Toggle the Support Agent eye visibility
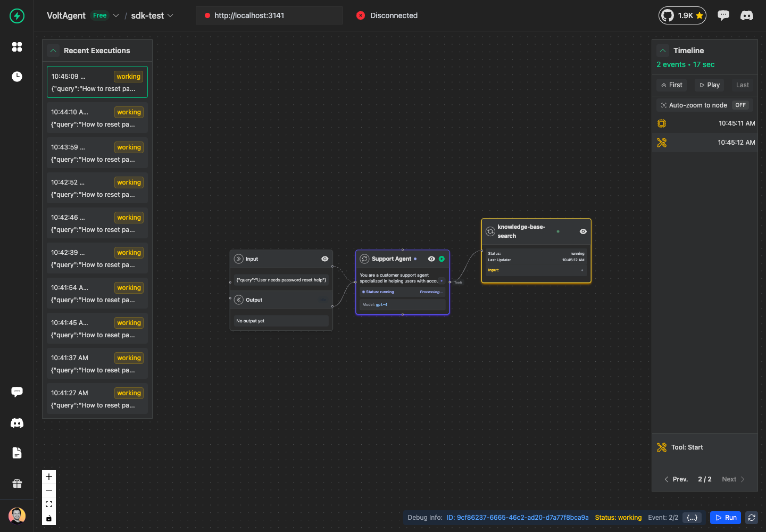Viewport: 766px width, 532px height. [431, 259]
